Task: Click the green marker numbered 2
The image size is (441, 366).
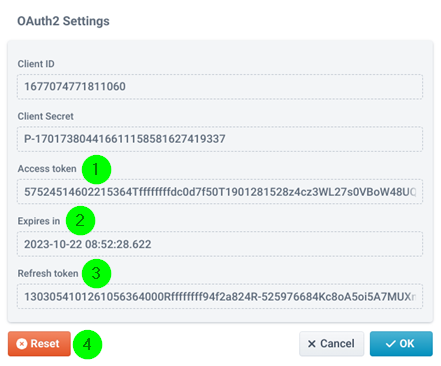Action: pyautogui.click(x=80, y=221)
